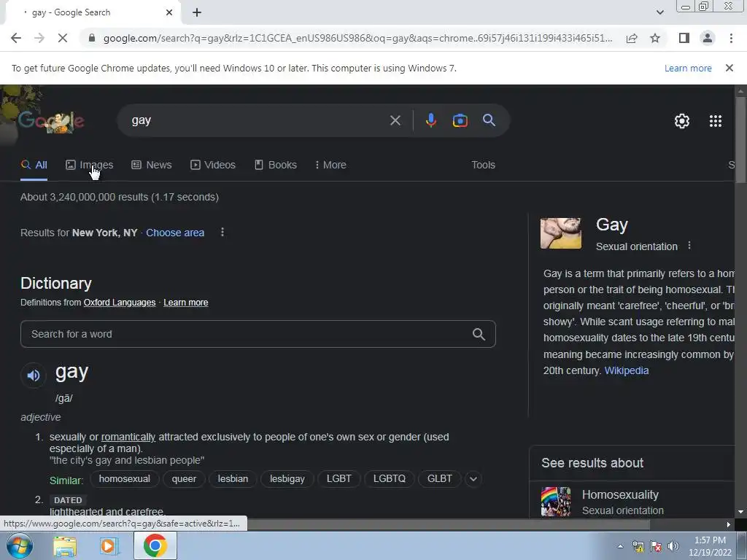Open options beside Choose area
Image resolution: width=747 pixels, height=560 pixels.
coord(222,233)
